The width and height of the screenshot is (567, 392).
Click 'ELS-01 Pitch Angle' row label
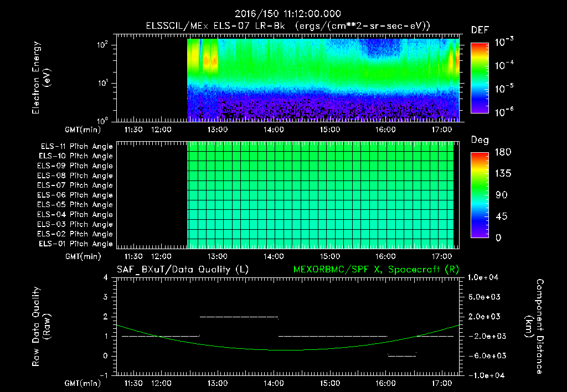pyautogui.click(x=76, y=244)
